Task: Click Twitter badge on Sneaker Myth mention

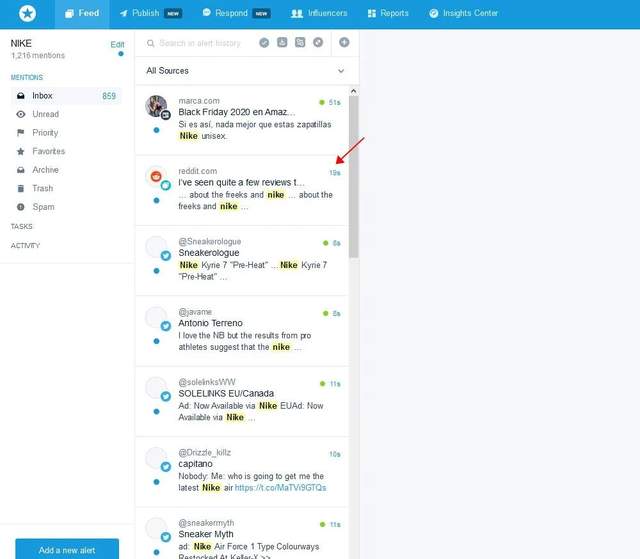Action: click(166, 537)
